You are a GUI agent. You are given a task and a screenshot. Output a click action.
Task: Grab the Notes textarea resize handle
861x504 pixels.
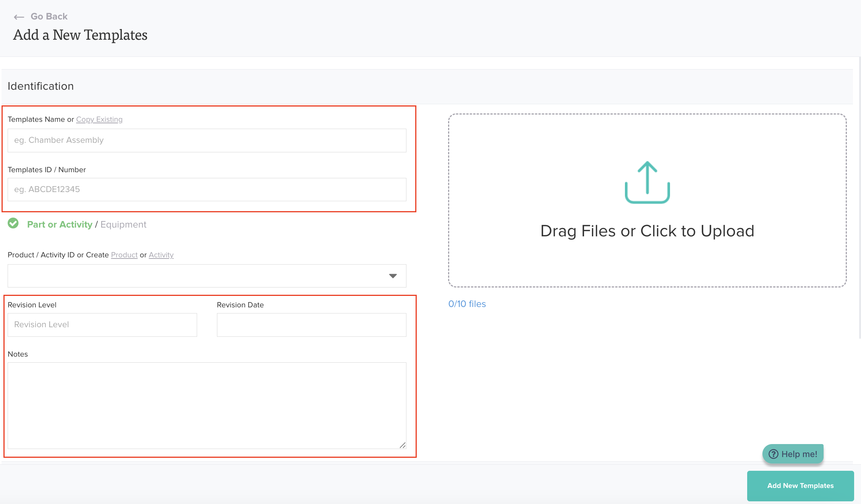pos(403,445)
